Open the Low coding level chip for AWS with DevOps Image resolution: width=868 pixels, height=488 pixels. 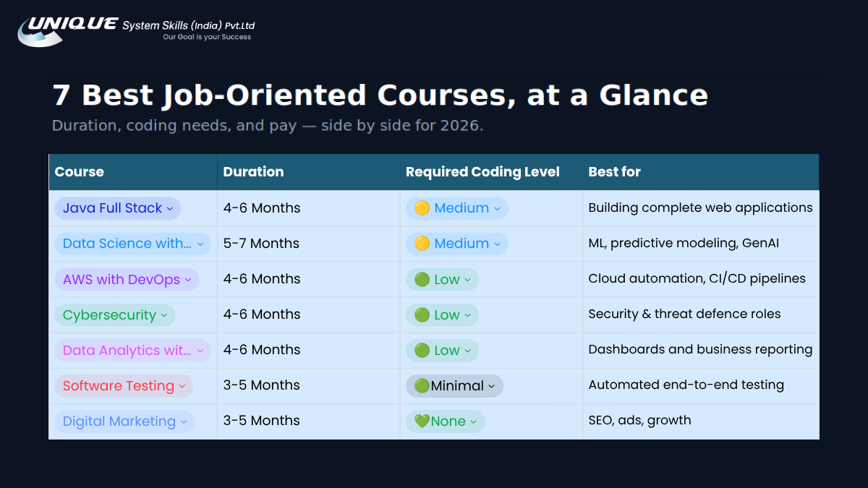[x=442, y=279]
